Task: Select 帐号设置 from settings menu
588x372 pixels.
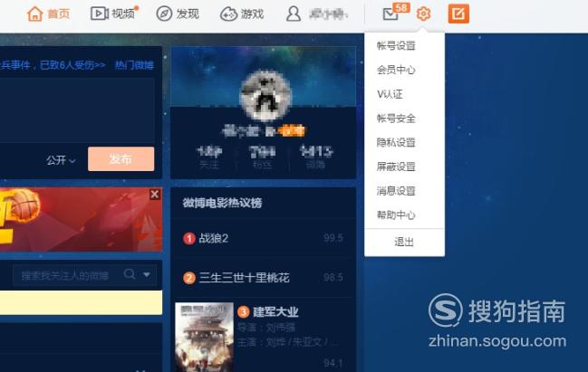Action: click(396, 45)
